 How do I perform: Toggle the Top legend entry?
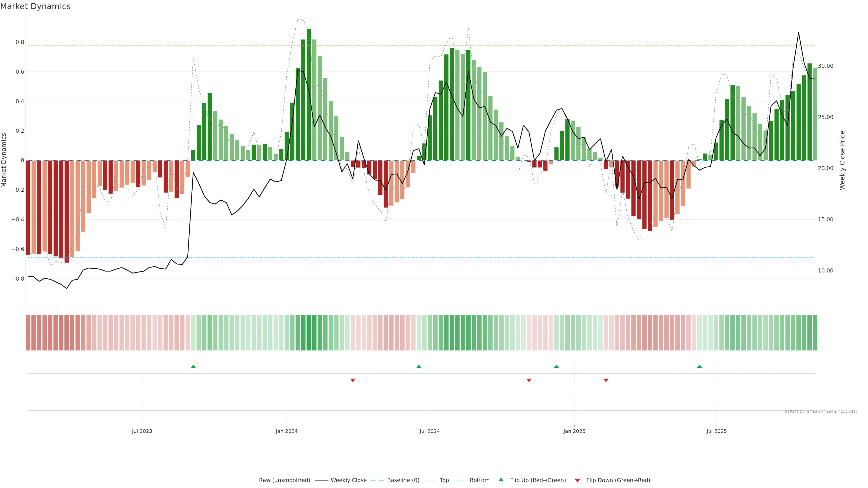444,480
